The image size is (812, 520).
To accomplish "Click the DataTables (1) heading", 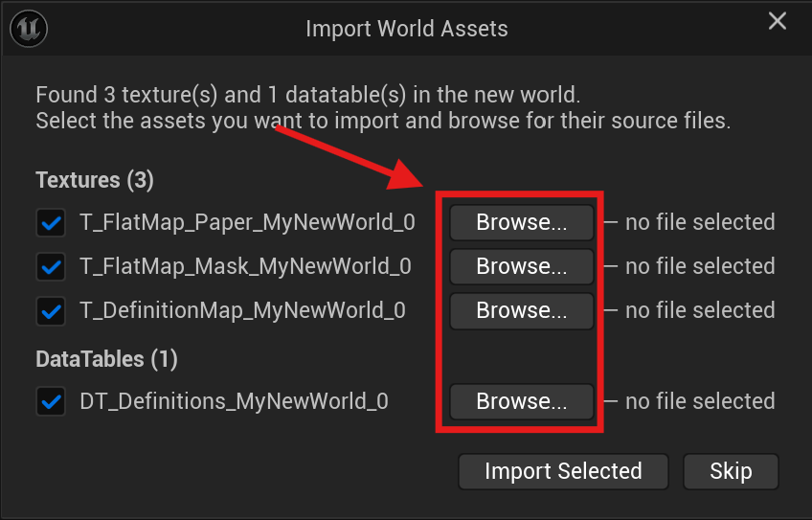I will 106,359.
